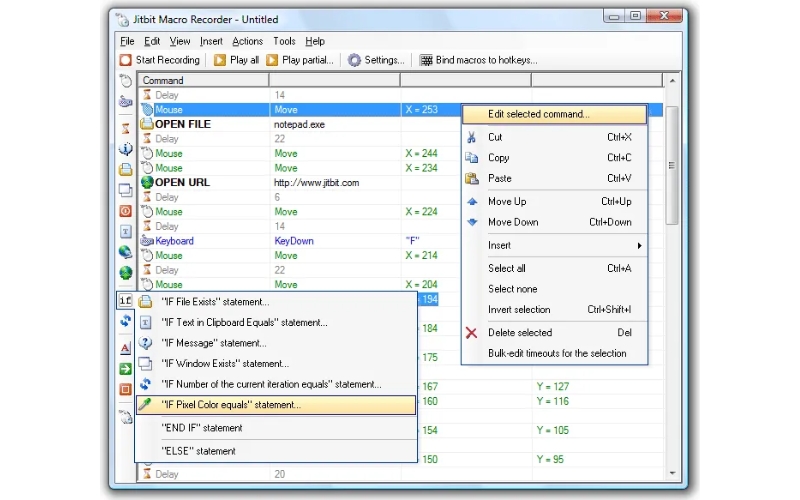Select "IF Text in Clipboard Equals" statement...
Image resolution: width=800 pixels, height=500 pixels.
point(276,323)
